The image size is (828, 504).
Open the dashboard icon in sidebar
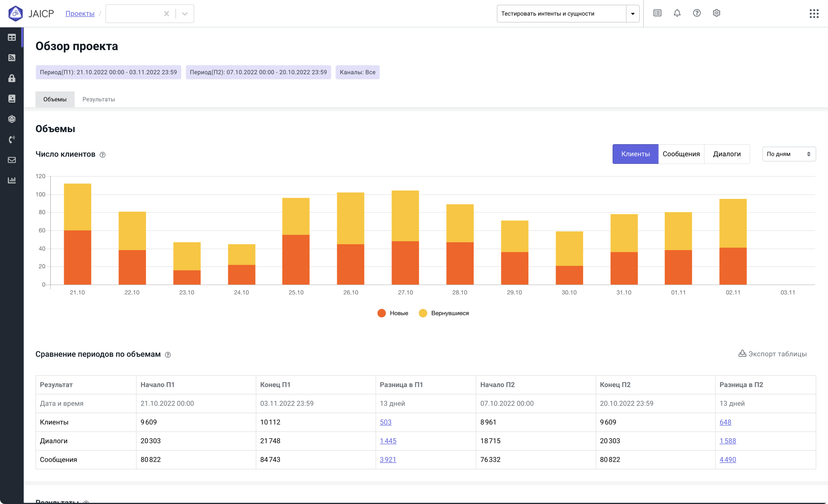(x=12, y=37)
